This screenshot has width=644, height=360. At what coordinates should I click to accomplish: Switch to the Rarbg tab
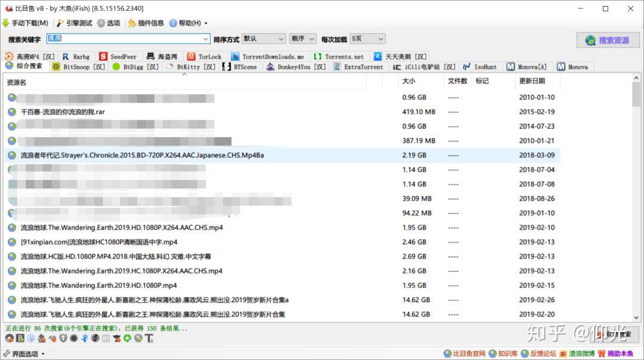pyautogui.click(x=76, y=57)
